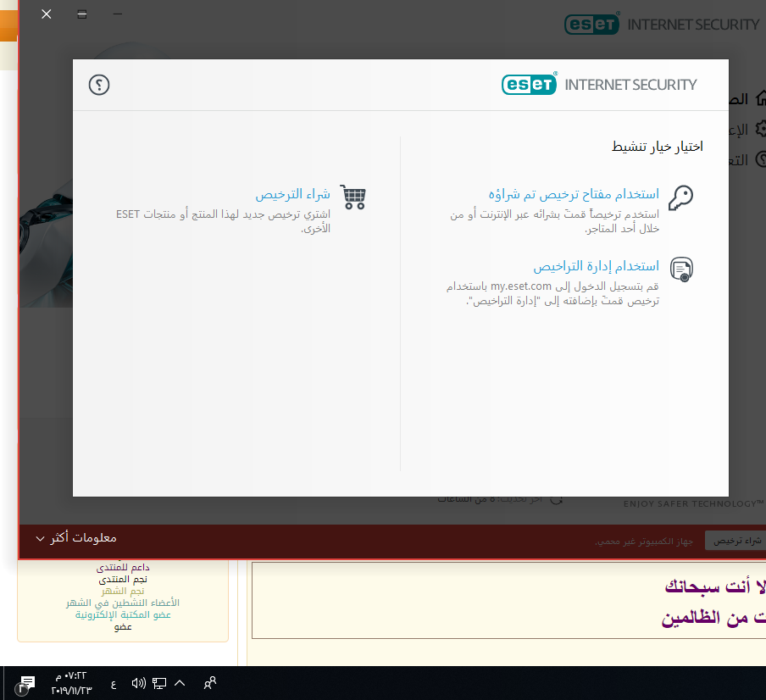Open the People icon in the taskbar
This screenshot has width=766, height=700.
pos(210,683)
